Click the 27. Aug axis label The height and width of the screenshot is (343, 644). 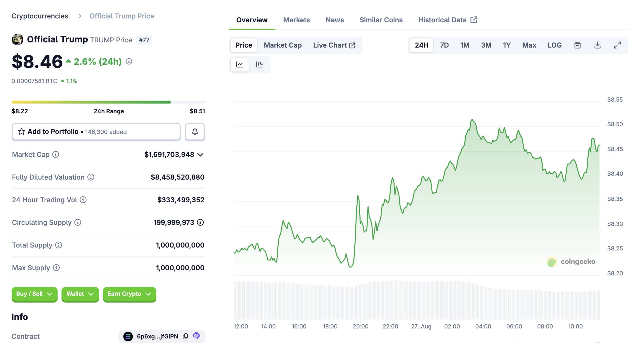click(421, 326)
